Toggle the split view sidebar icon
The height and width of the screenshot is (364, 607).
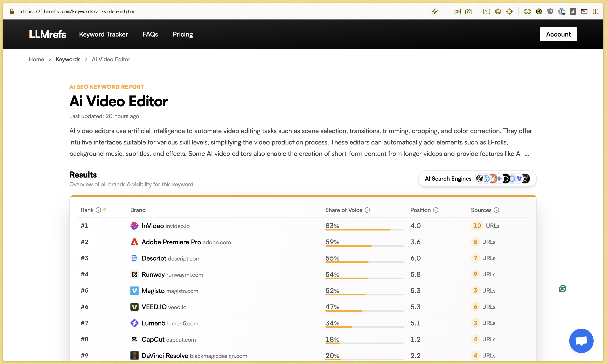click(x=595, y=12)
